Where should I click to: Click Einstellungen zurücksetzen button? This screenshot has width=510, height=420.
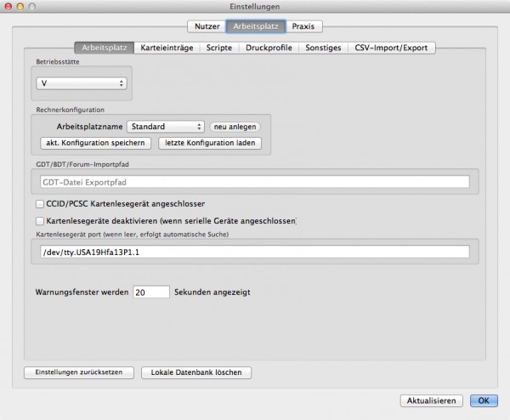pos(79,372)
